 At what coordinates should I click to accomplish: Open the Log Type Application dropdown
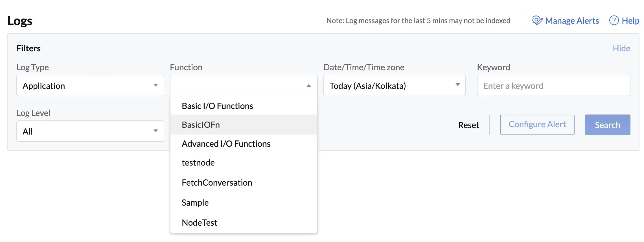pyautogui.click(x=90, y=85)
